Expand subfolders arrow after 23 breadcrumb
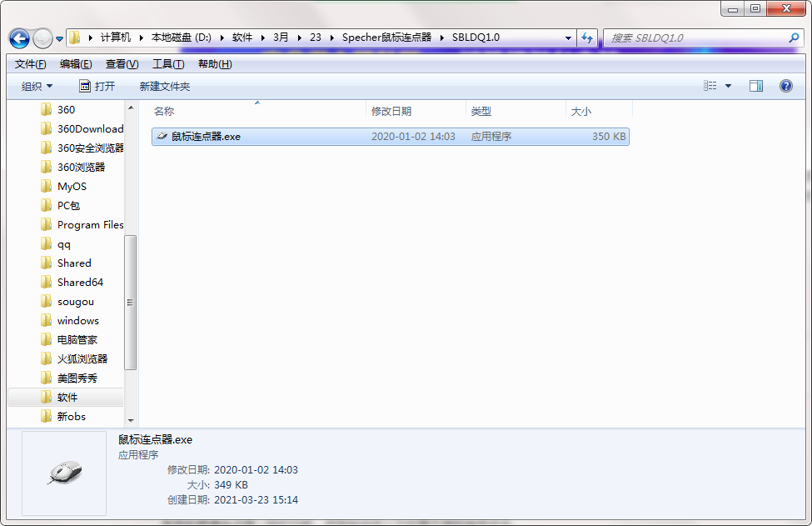 pyautogui.click(x=332, y=38)
